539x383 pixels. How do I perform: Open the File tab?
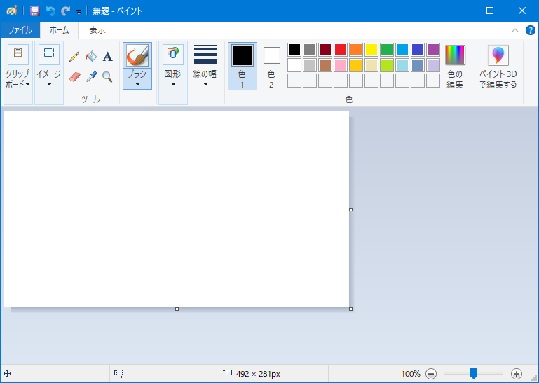pos(20,30)
